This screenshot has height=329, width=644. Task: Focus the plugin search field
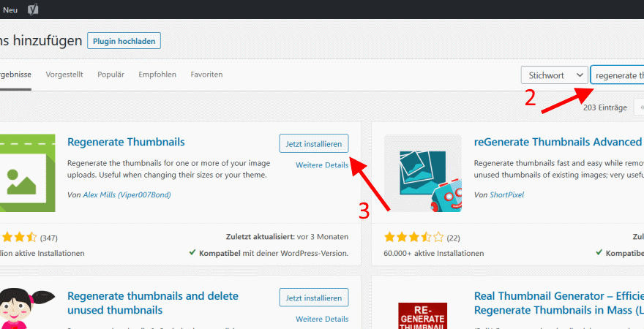click(618, 75)
